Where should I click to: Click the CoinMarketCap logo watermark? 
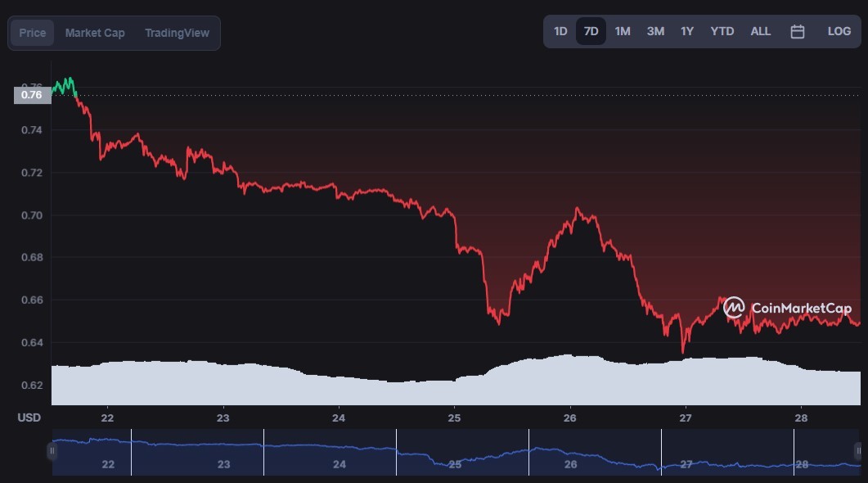[787, 308]
